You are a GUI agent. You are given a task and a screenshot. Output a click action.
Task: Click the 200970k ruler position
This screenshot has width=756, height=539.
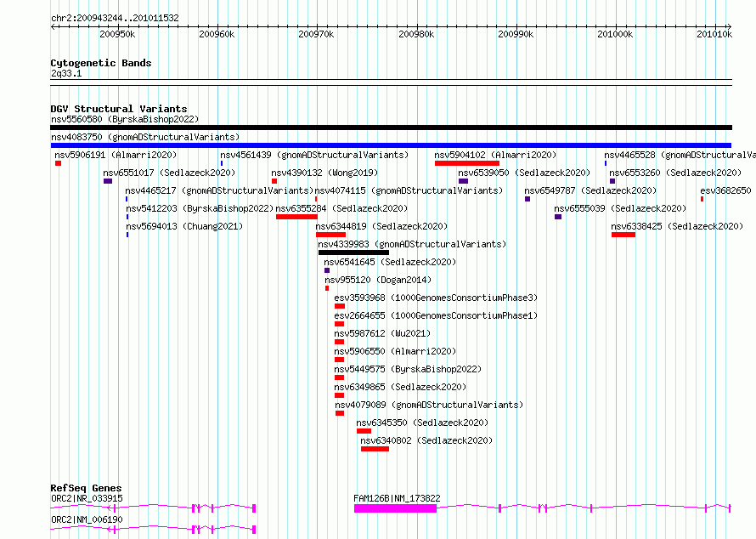coord(316,34)
